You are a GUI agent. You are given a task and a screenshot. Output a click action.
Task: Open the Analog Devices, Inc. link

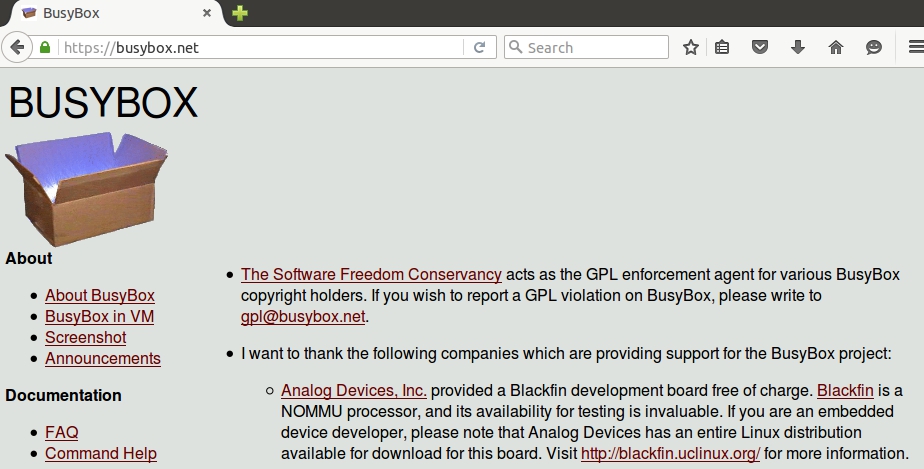tap(354, 391)
